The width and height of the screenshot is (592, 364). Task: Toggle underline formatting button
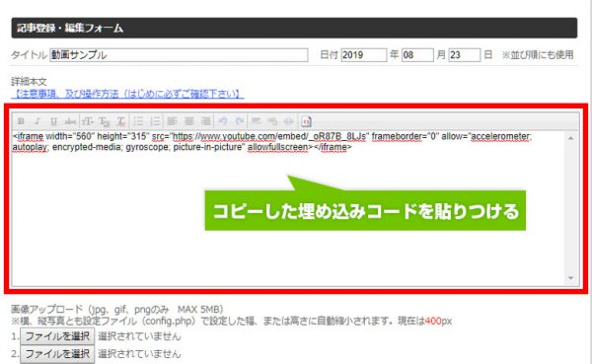(53, 121)
